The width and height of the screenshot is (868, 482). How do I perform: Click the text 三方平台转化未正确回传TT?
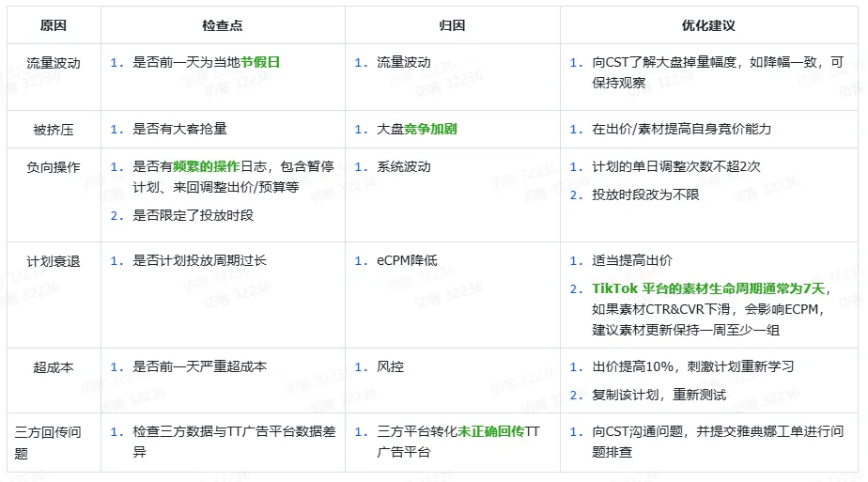point(457,431)
